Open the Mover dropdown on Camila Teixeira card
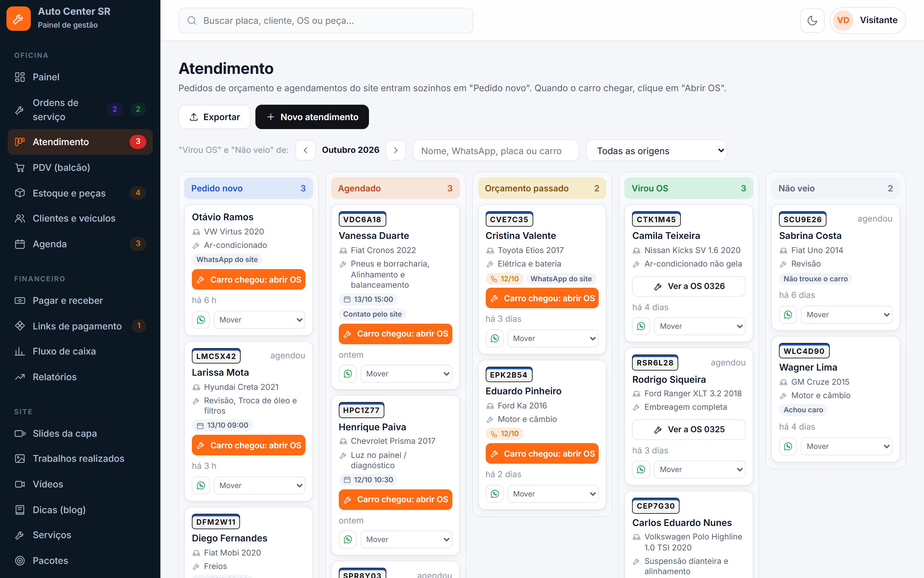This screenshot has height=578, width=924. pyautogui.click(x=699, y=326)
